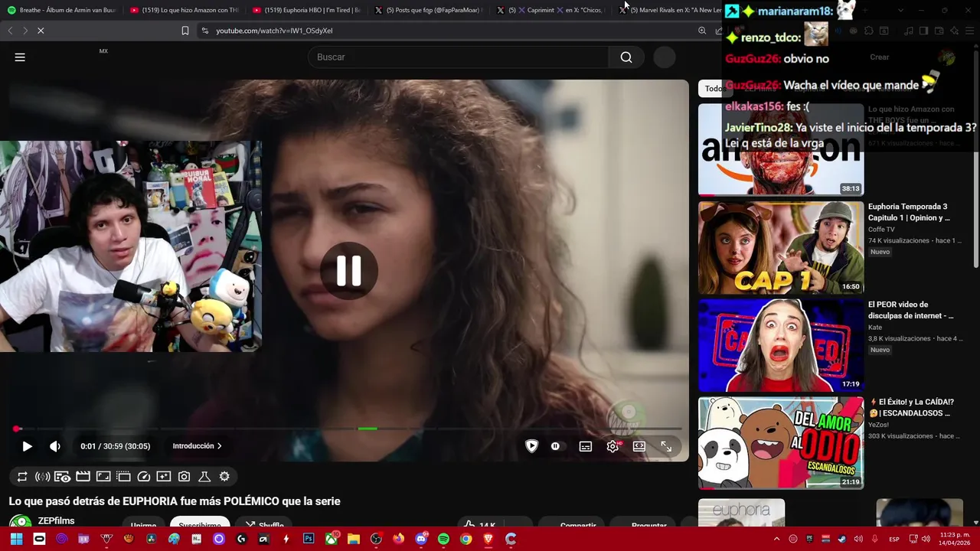Click the ZEPfilms channel name
Viewport: 980px width, 551px height.
tap(57, 521)
